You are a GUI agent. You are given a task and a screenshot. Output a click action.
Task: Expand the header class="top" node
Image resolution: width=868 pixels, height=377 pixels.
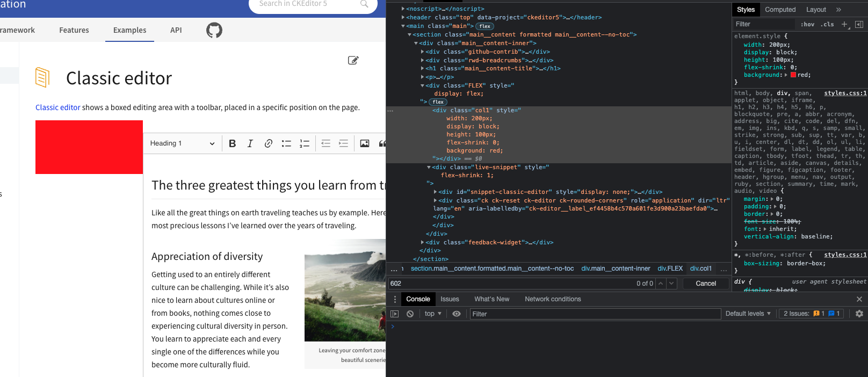point(403,17)
